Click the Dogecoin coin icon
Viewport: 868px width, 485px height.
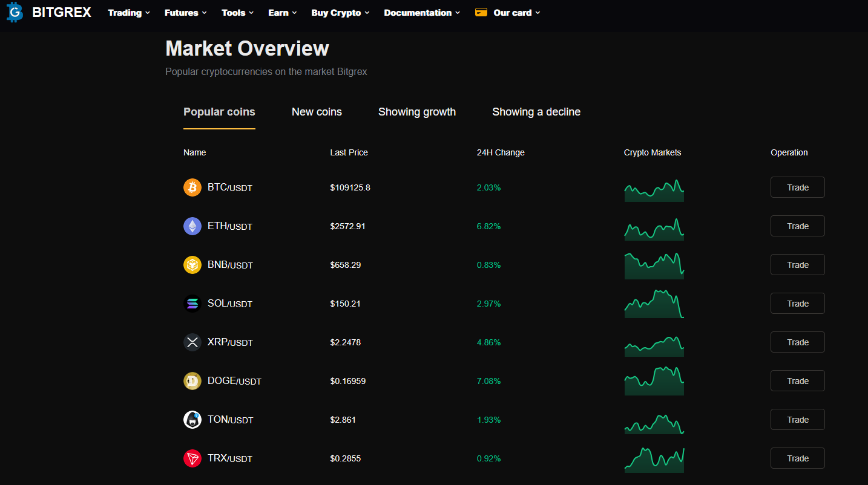(192, 381)
